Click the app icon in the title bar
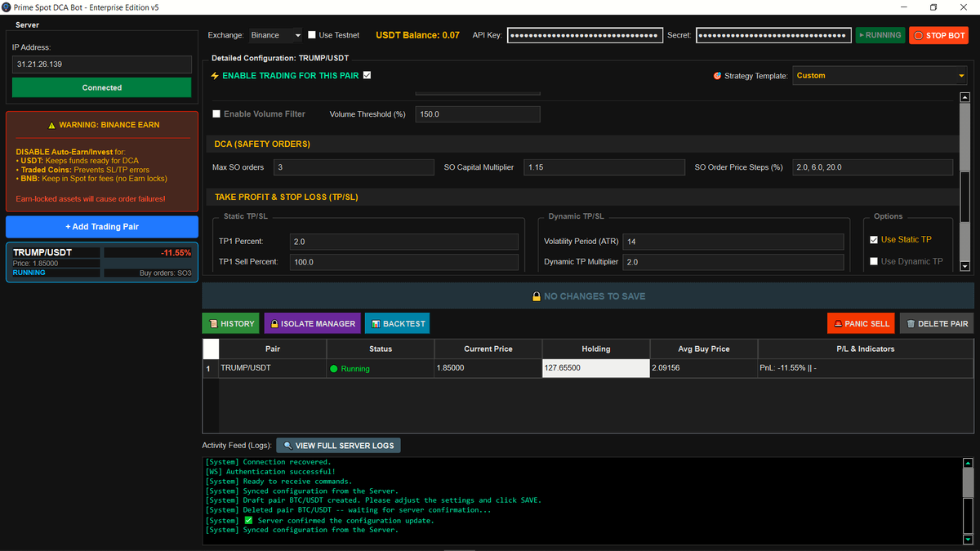The image size is (980, 551). [7, 7]
